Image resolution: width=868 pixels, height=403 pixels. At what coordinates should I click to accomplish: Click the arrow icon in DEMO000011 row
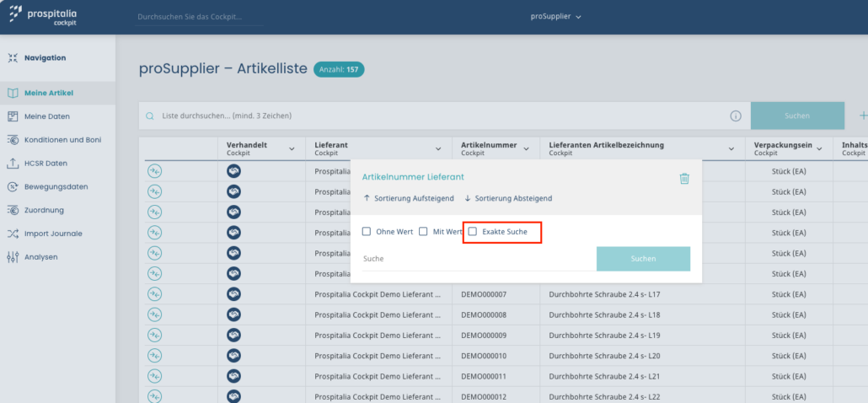(x=154, y=376)
